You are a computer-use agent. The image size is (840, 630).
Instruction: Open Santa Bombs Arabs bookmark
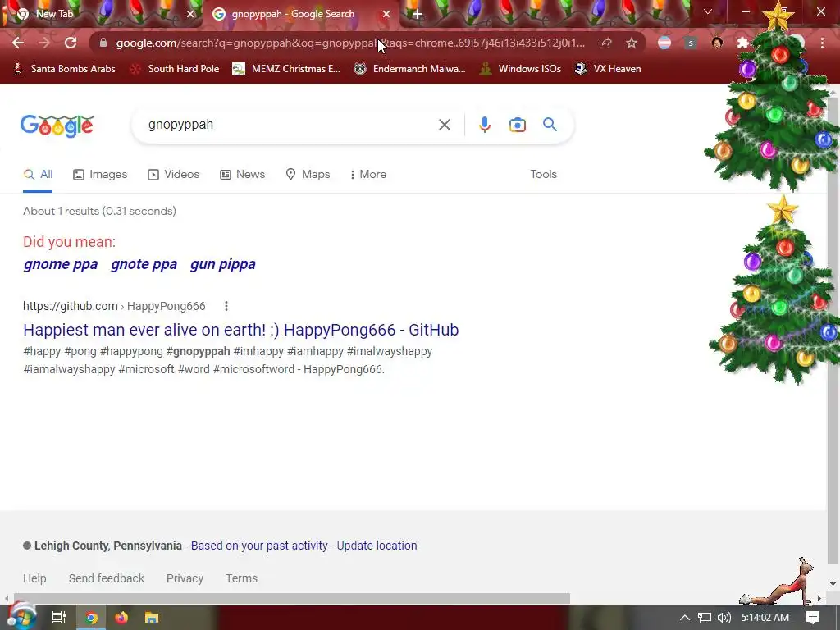pyautogui.click(x=64, y=69)
